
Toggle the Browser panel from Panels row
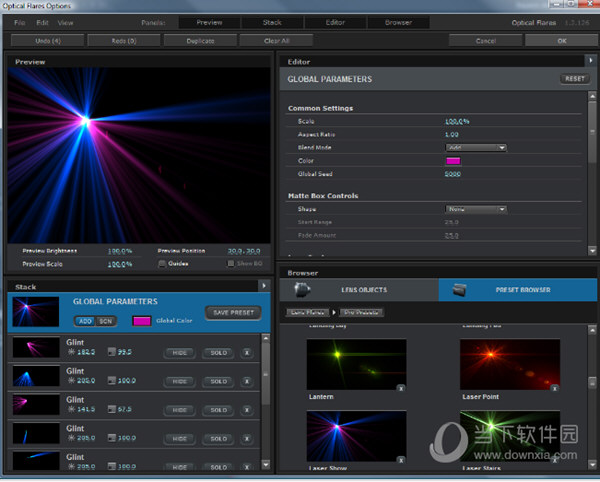tap(398, 23)
